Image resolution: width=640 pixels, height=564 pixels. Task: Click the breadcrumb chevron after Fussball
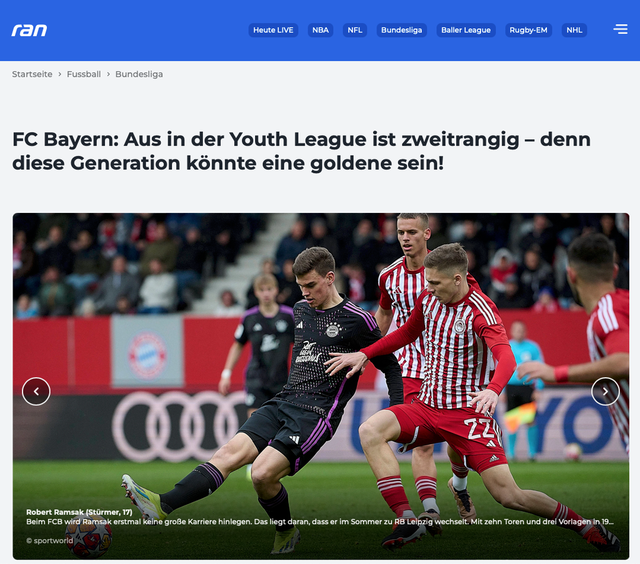click(108, 74)
